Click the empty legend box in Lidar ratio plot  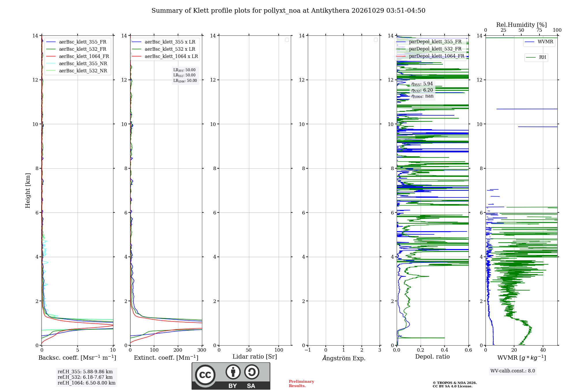pos(287,40)
